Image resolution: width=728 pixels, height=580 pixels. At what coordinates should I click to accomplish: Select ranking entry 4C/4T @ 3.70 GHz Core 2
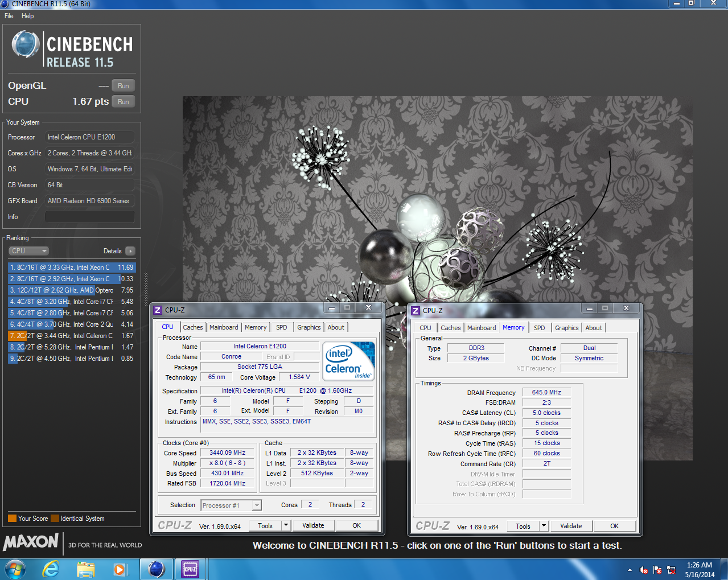click(72, 324)
